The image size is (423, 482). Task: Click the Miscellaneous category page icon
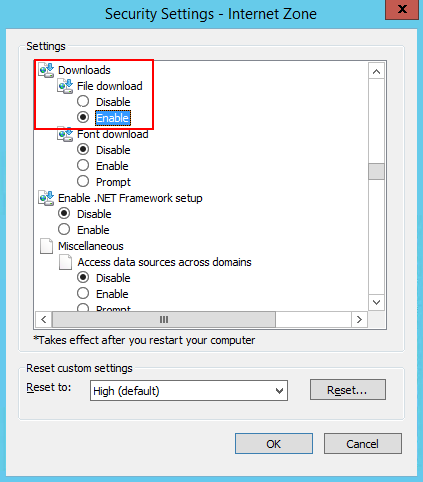46,246
